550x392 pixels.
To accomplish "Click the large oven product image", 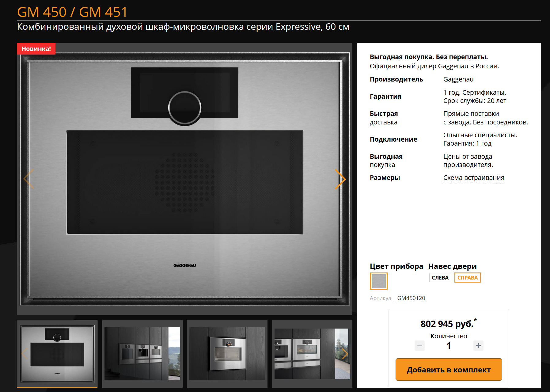I will pos(184,179).
